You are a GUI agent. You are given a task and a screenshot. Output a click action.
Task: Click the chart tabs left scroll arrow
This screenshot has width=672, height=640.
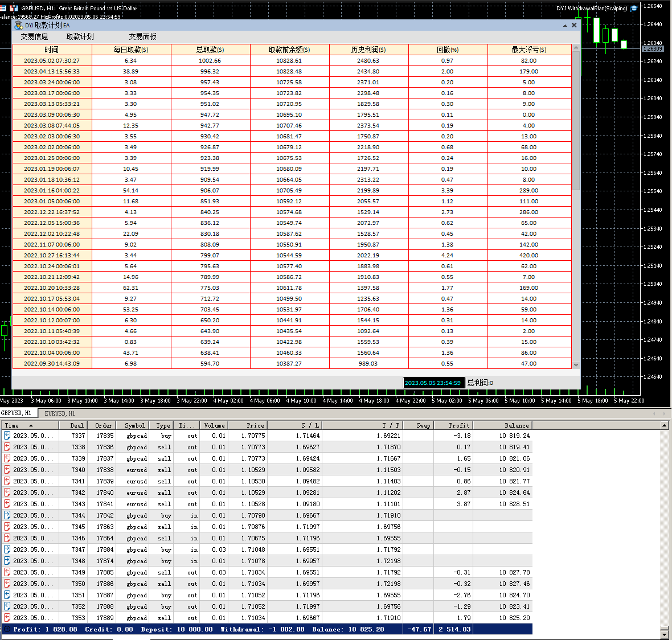pyautogui.click(x=654, y=414)
